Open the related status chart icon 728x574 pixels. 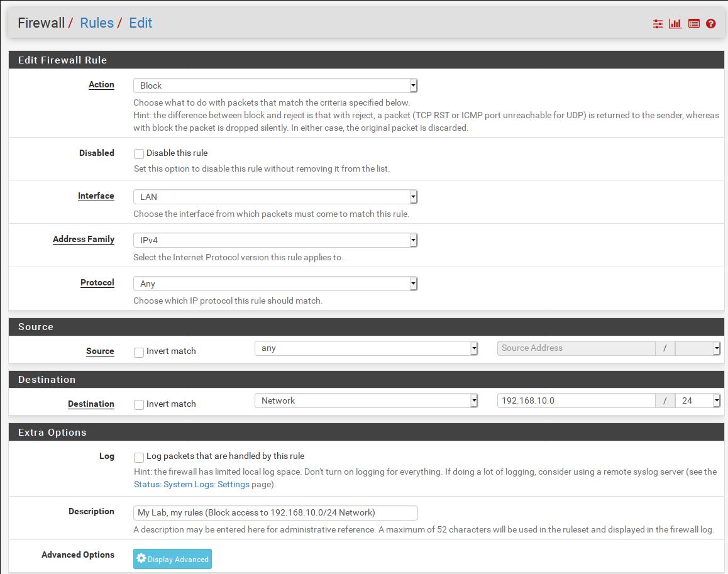[x=675, y=24]
